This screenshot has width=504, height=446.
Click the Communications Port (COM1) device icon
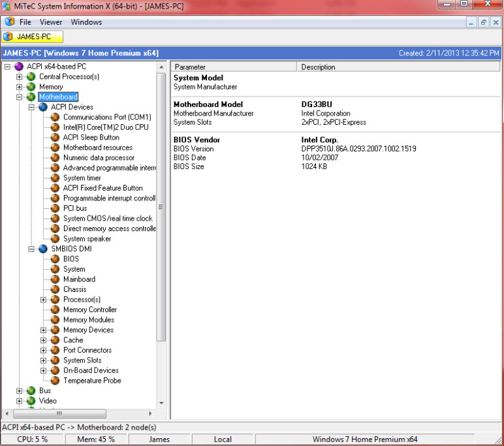tap(55, 118)
